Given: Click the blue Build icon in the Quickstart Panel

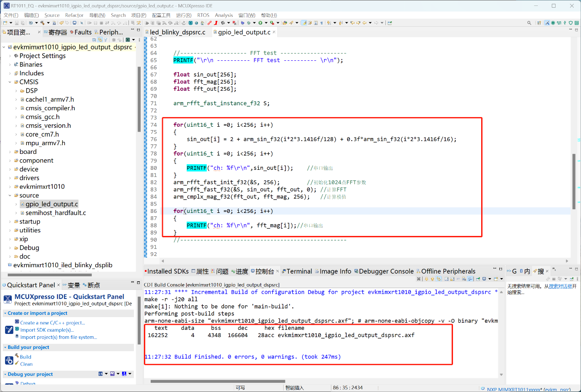Looking at the screenshot, I should pyautogui.click(x=9, y=360).
